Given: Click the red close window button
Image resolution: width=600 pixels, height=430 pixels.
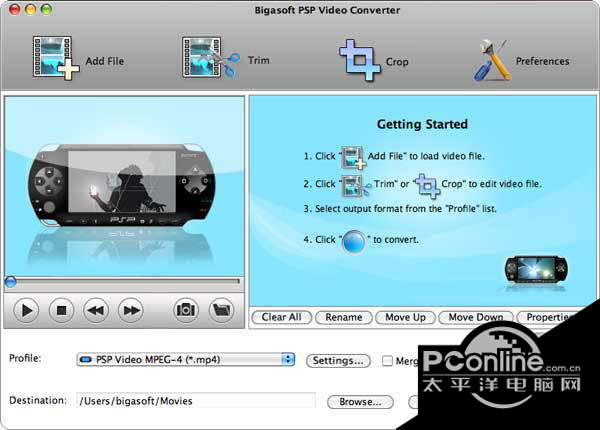Looking at the screenshot, I should (x=15, y=9).
